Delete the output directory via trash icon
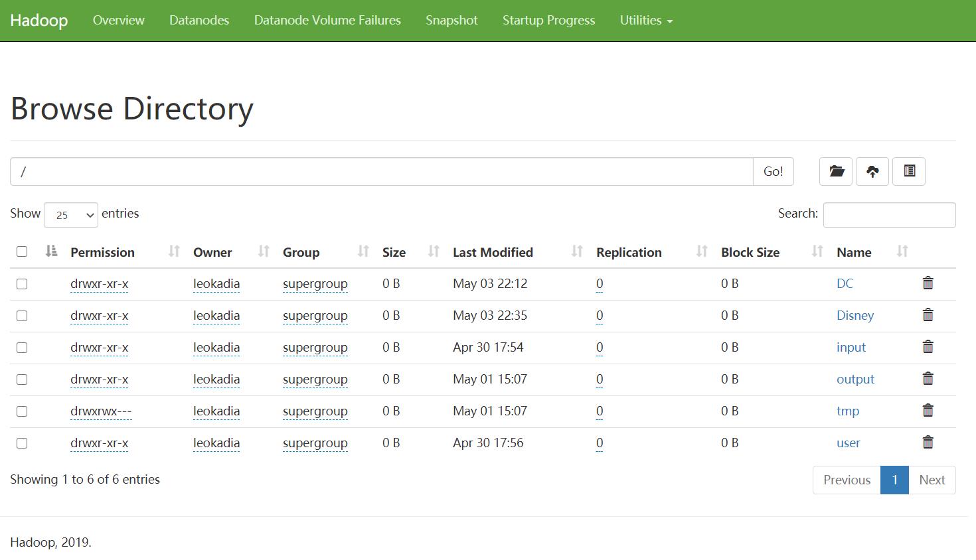 pos(928,379)
